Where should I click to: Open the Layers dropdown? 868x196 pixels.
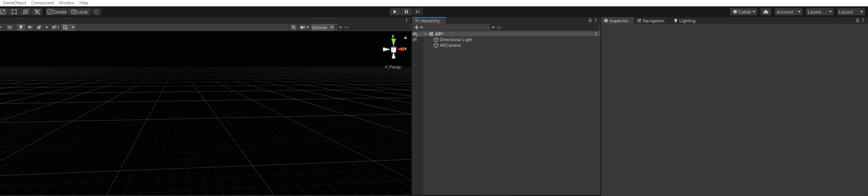[819, 12]
